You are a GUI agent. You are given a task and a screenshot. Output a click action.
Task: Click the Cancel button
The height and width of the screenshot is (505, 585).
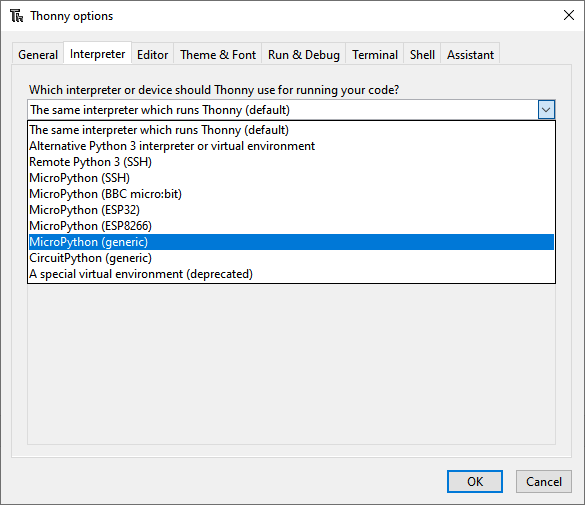pyautogui.click(x=544, y=482)
